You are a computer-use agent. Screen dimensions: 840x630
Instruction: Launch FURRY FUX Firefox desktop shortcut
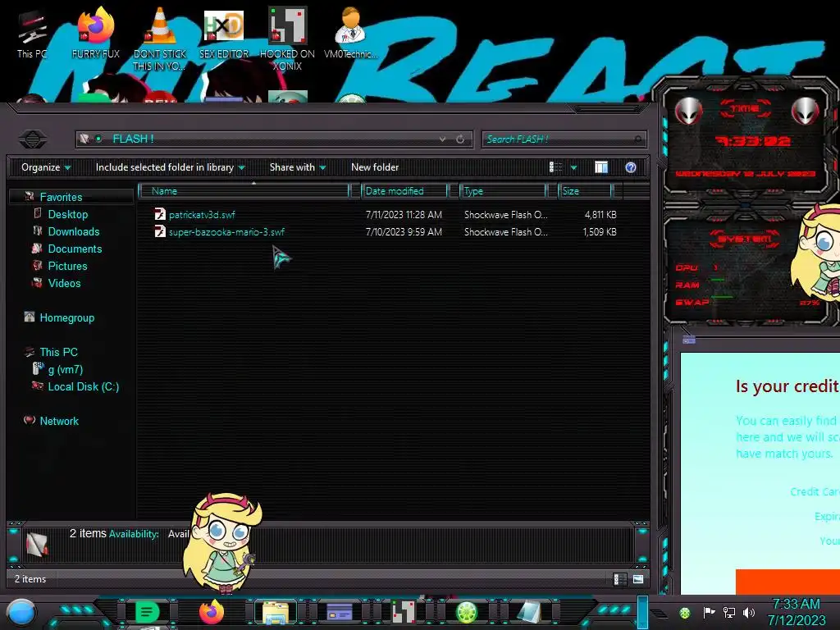pyautogui.click(x=95, y=34)
